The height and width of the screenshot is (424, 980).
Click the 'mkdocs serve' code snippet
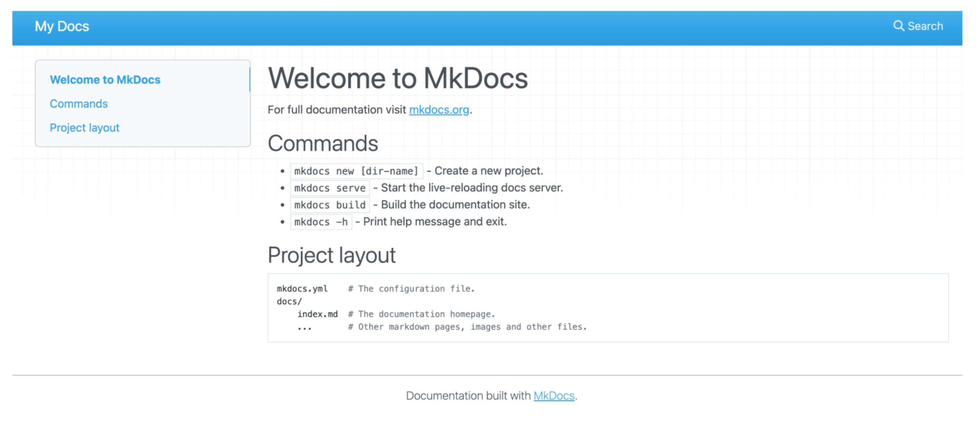tap(330, 188)
